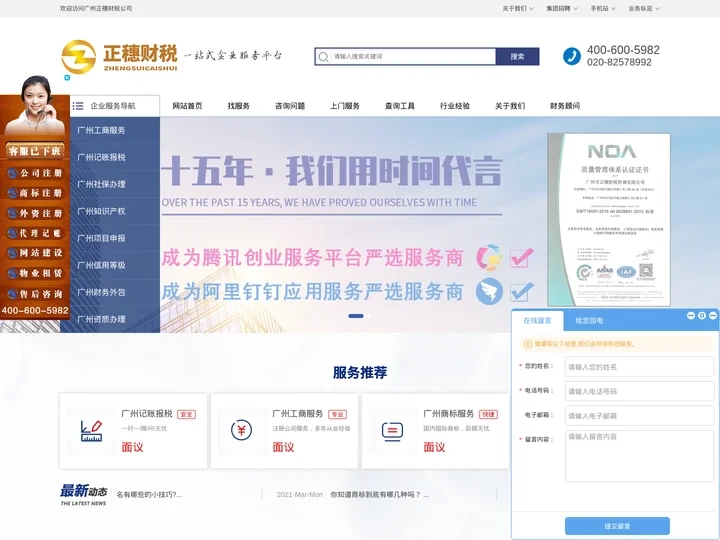
Task: Focus the 留言内容 text area
Action: pos(639,456)
